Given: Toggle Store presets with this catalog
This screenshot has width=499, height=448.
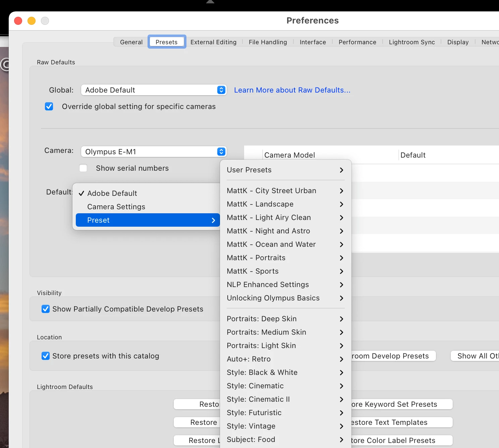Looking at the screenshot, I should pos(46,356).
